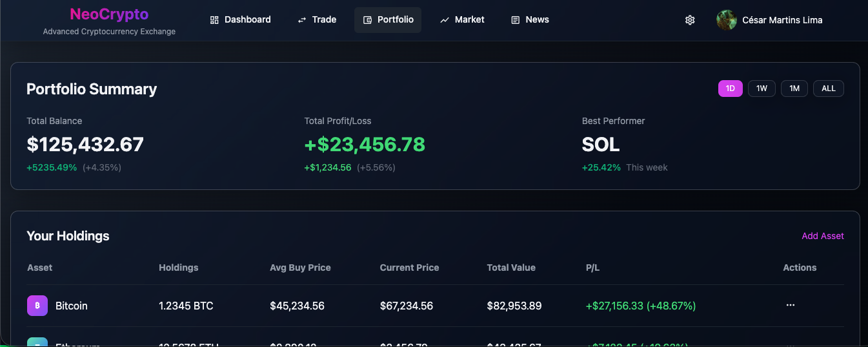This screenshot has width=868, height=347.
Task: Click the News page icon
Action: (515, 20)
